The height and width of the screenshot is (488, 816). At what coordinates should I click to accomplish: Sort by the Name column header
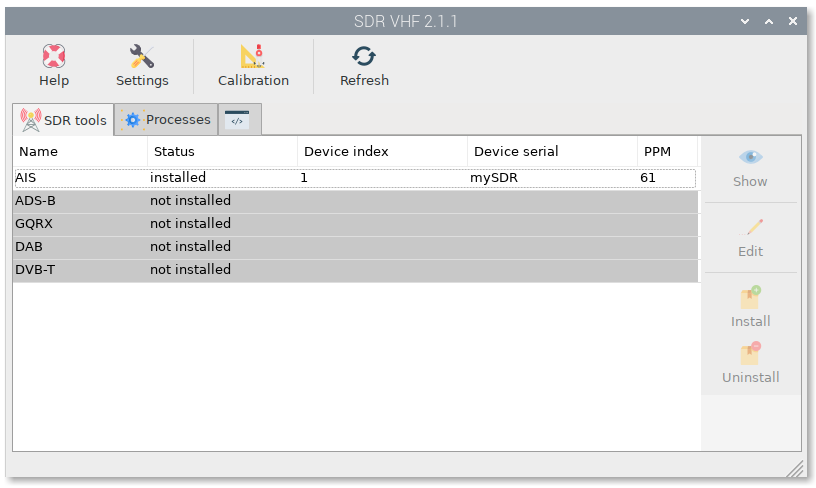click(x=81, y=151)
